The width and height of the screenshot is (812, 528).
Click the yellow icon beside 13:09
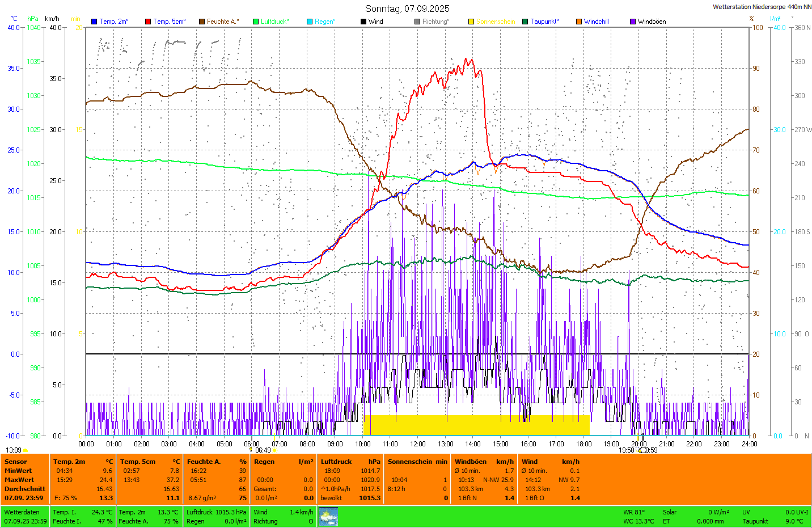point(26,450)
